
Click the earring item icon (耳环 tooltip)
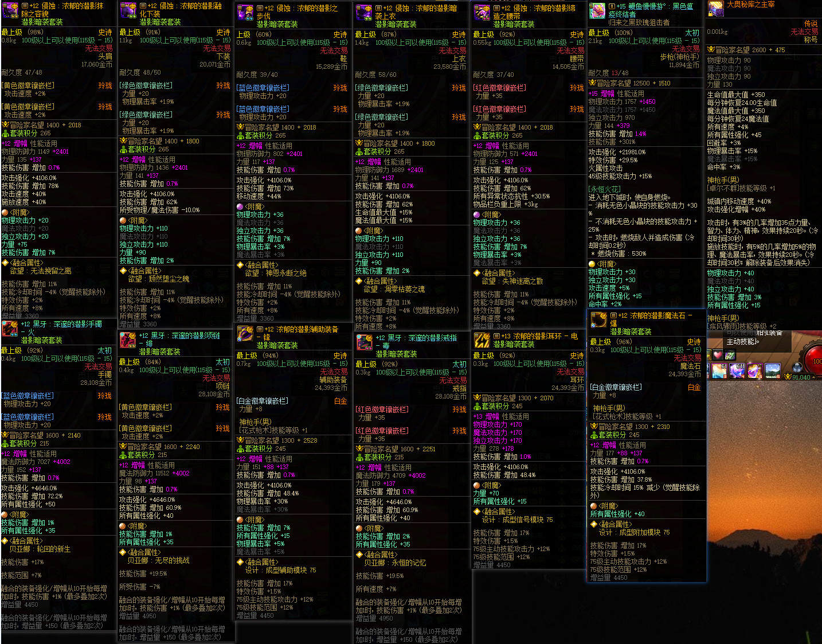[482, 341]
